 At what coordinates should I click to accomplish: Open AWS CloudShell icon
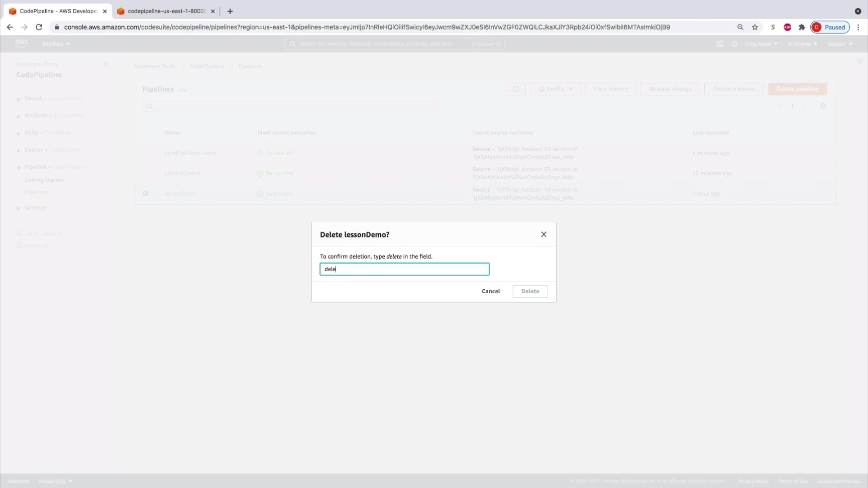tap(720, 44)
